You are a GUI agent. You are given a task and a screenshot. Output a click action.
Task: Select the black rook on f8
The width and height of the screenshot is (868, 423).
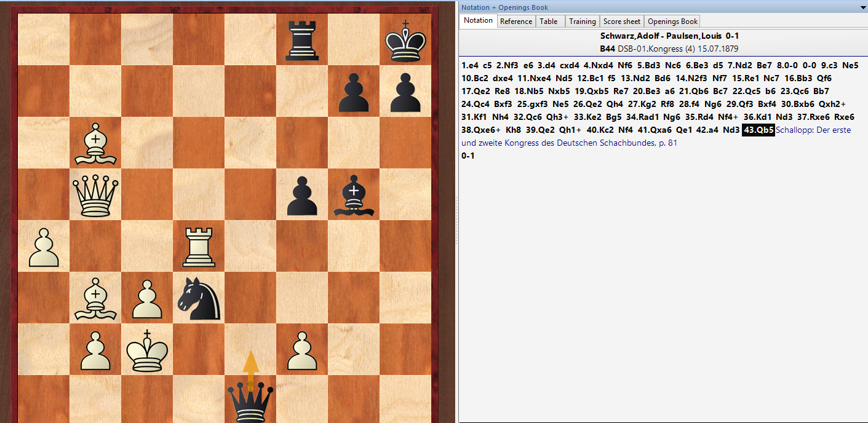coord(301,41)
